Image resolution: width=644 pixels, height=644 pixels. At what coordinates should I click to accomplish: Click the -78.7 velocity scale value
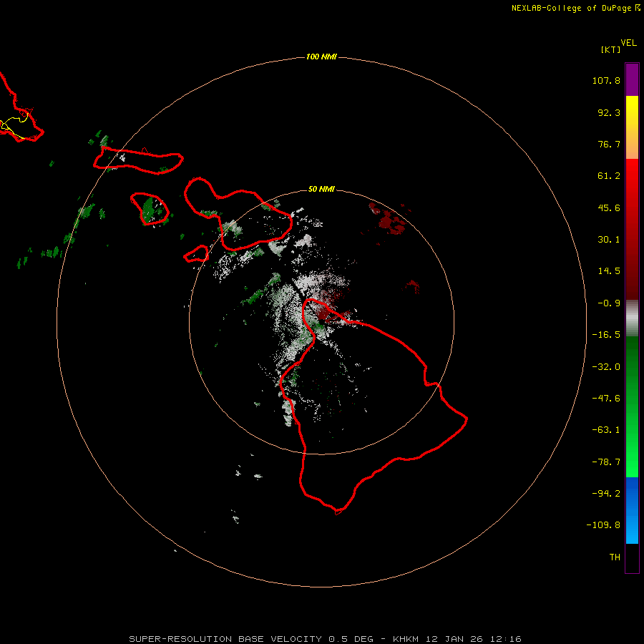point(606,462)
